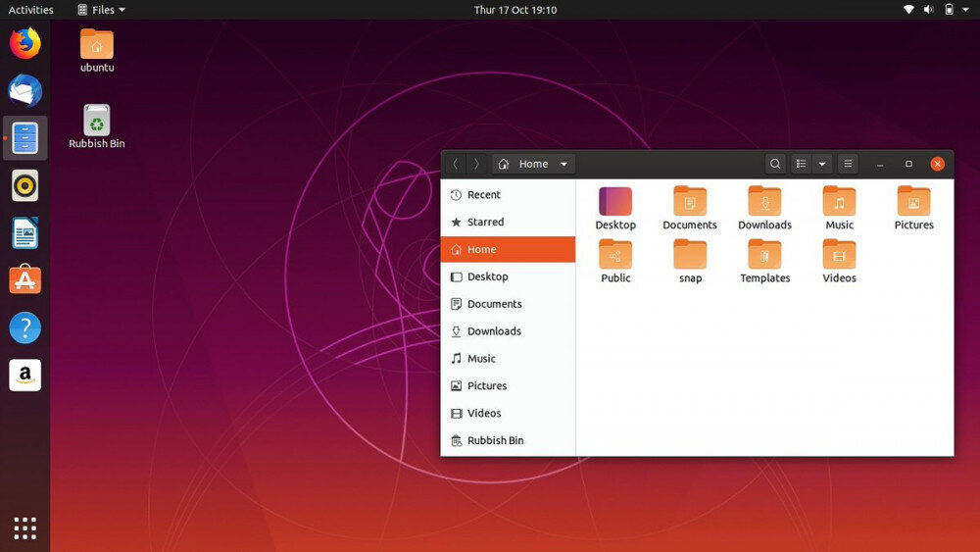Open the Templates folder
The image size is (980, 552).
click(x=764, y=262)
